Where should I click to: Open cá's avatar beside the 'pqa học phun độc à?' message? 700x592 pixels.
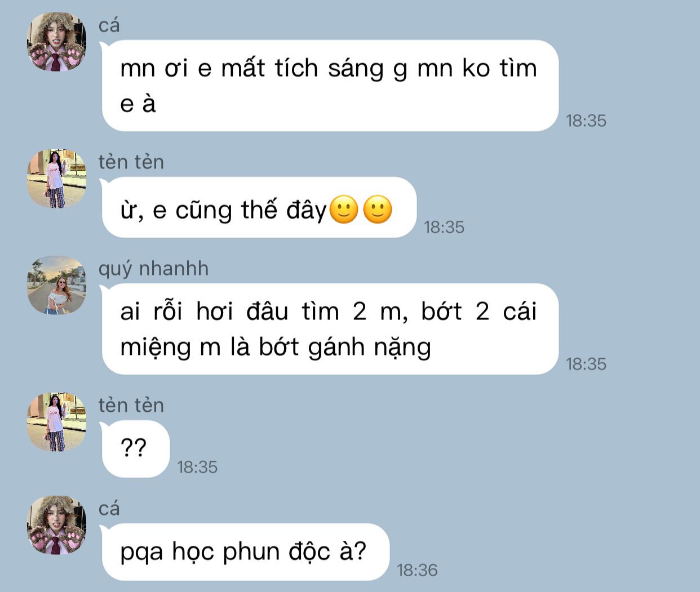(x=57, y=526)
